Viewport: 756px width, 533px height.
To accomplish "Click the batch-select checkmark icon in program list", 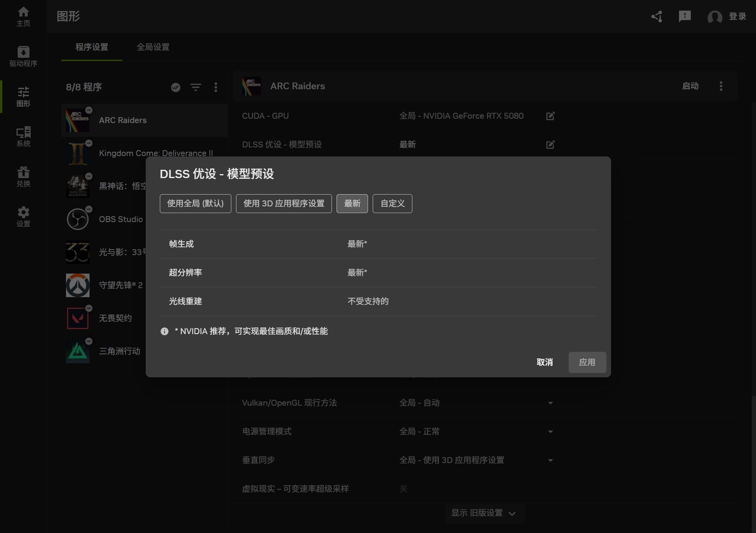I will 176,87.
